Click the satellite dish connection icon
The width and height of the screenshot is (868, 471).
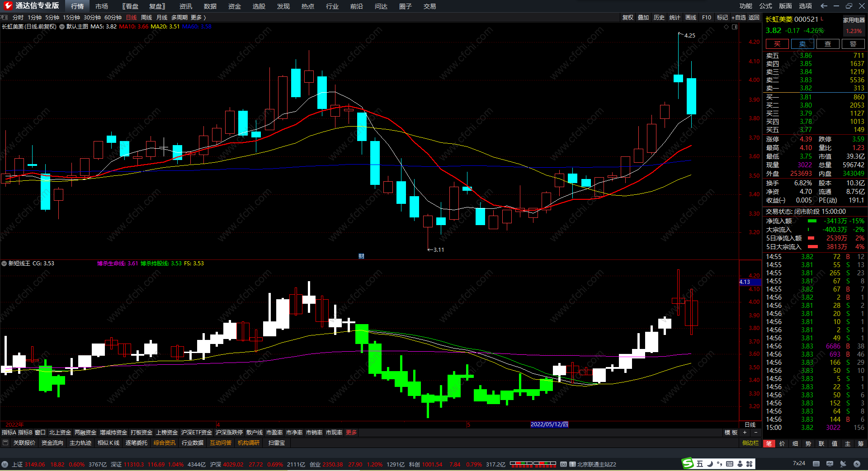(x=843, y=464)
